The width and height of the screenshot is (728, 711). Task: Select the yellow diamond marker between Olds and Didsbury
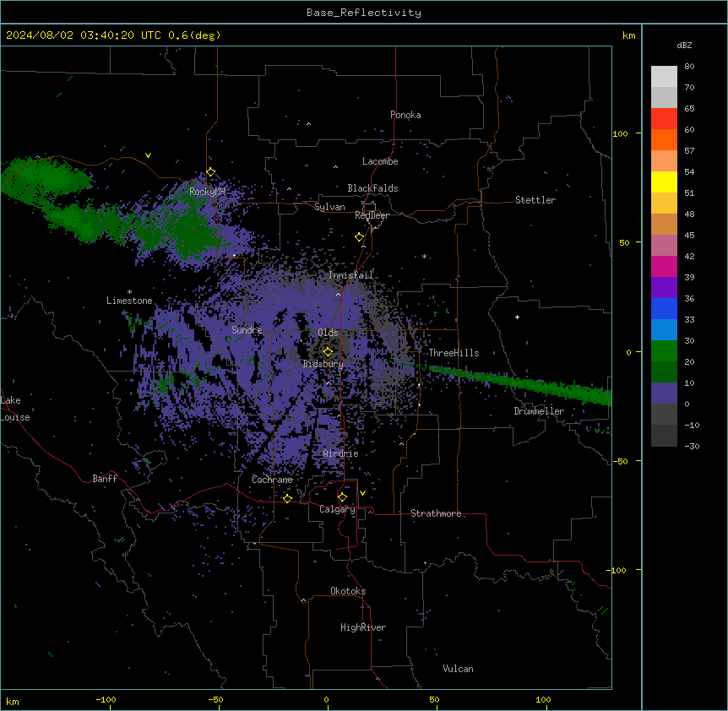[x=329, y=351]
